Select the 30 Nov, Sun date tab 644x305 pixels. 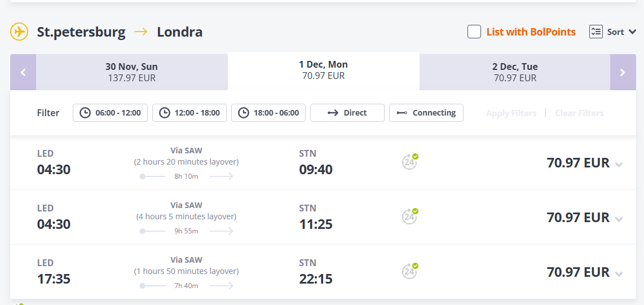coord(131,72)
